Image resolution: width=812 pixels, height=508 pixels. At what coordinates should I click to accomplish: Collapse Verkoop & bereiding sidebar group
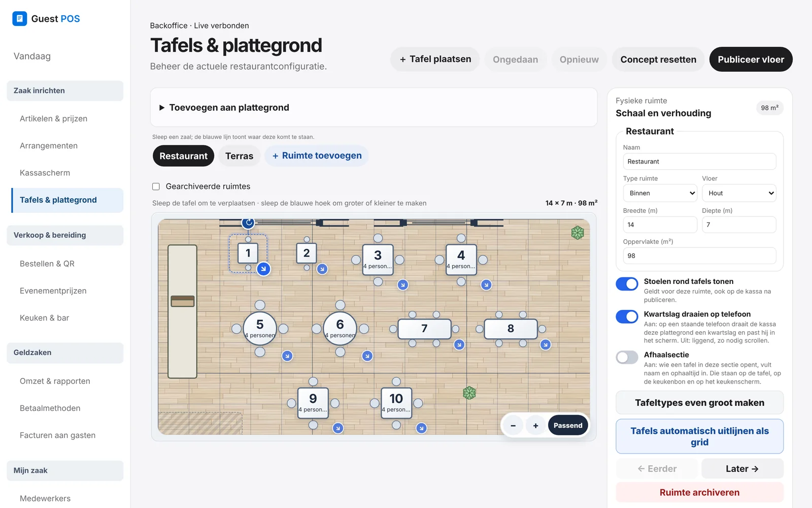[x=65, y=235]
